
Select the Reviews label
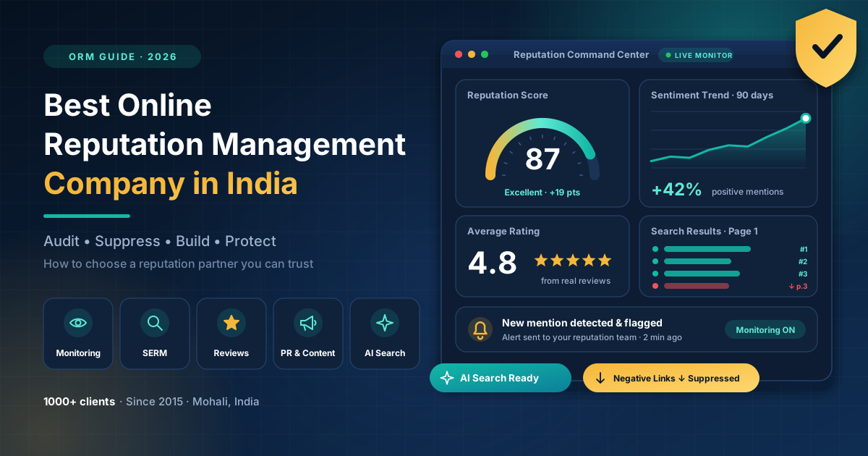(x=231, y=353)
